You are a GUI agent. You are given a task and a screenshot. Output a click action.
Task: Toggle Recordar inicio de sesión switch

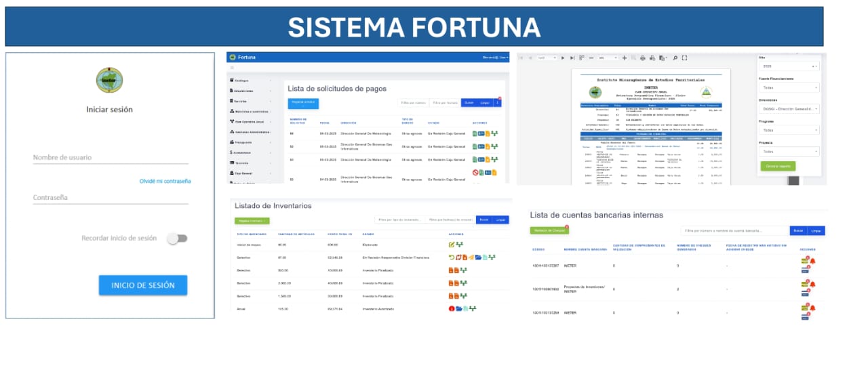tap(178, 238)
